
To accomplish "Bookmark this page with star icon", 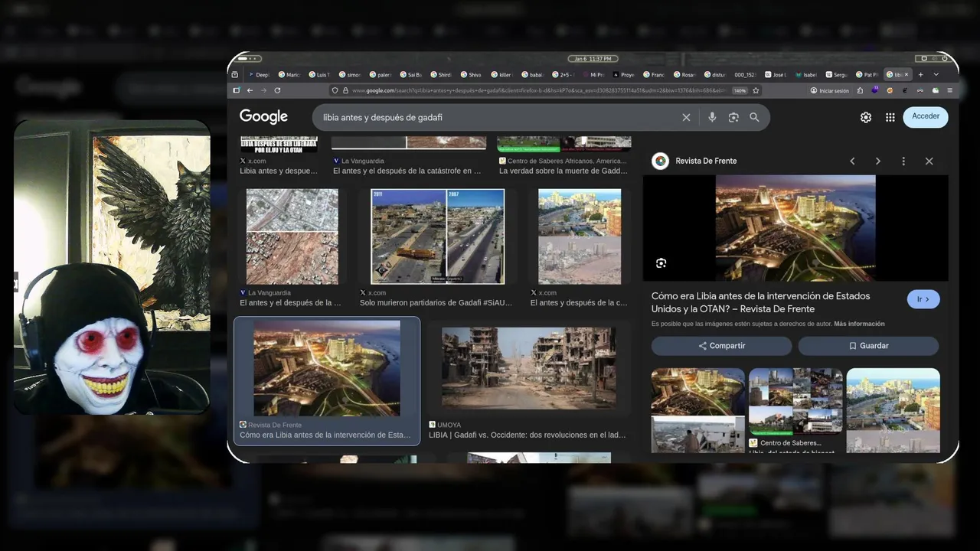I will (x=756, y=90).
